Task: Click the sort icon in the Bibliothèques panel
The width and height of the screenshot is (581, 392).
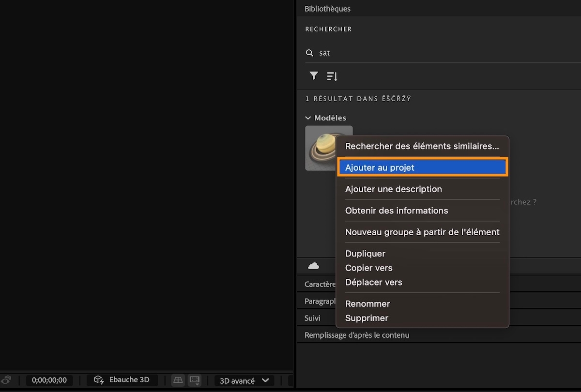Action: [332, 76]
